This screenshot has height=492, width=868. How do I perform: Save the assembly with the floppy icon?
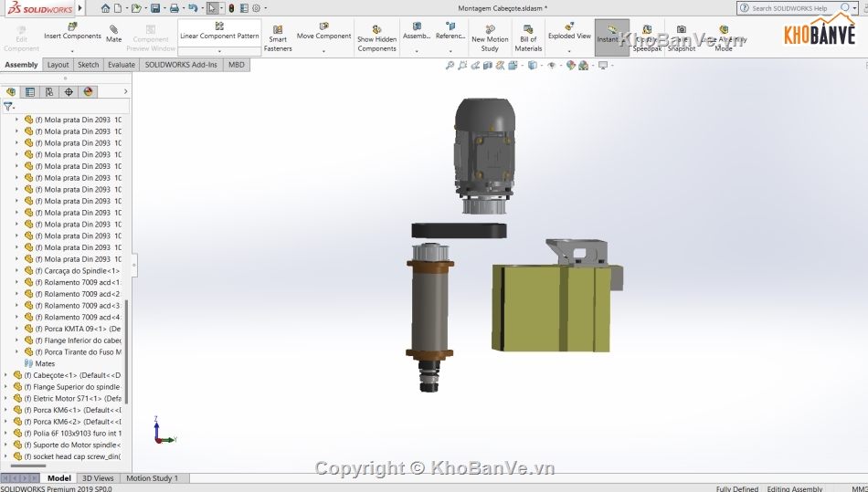click(155, 8)
